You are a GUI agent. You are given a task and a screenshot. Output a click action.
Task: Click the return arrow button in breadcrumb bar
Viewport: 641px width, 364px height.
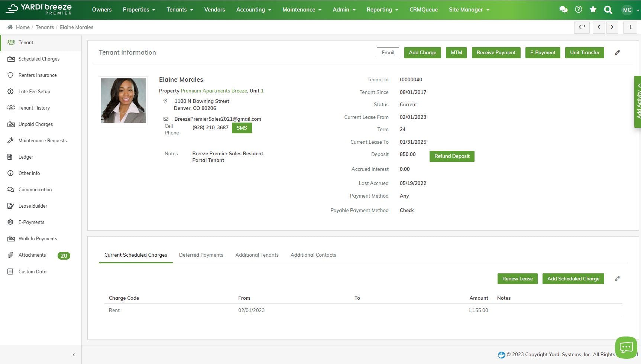tap(582, 27)
